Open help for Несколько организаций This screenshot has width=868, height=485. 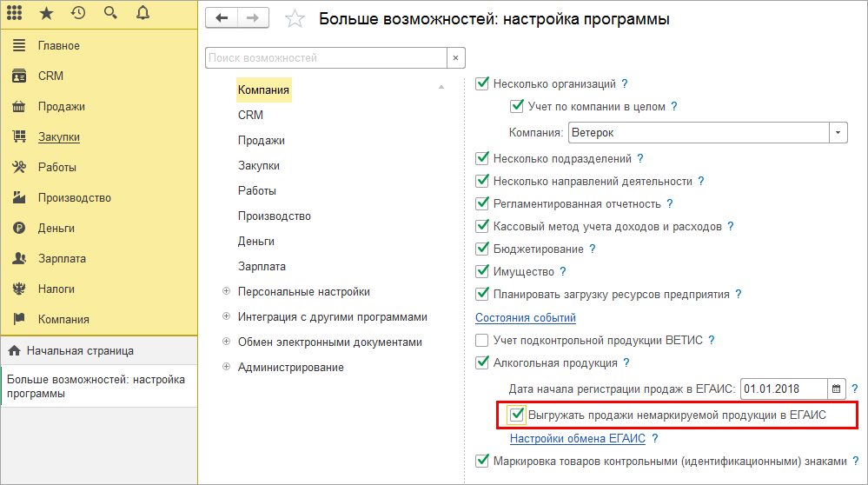pyautogui.click(x=625, y=83)
